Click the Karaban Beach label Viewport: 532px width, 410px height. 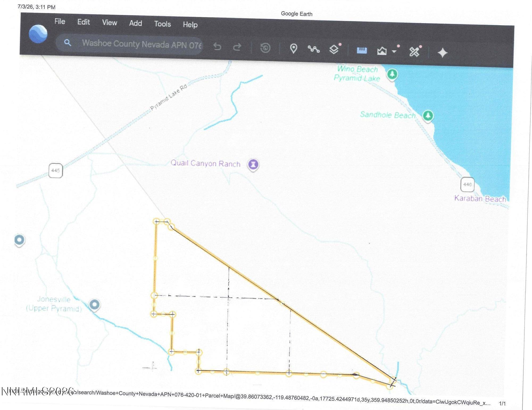point(480,198)
